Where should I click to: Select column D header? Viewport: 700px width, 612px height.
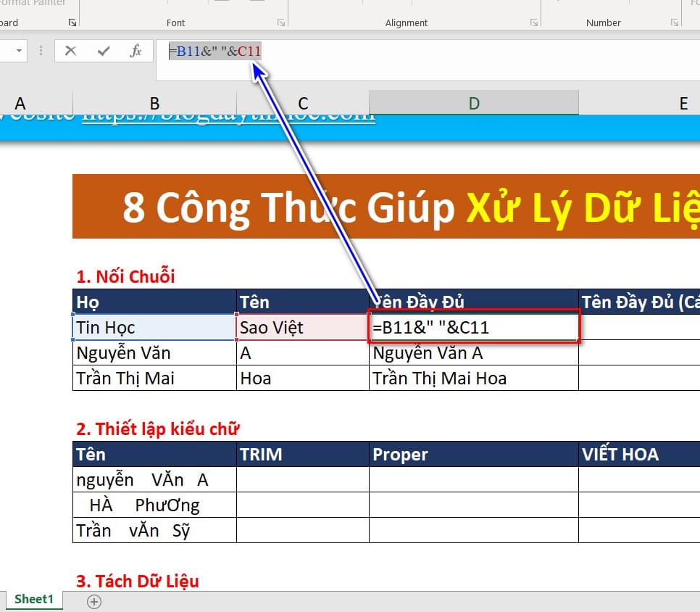pos(474,103)
